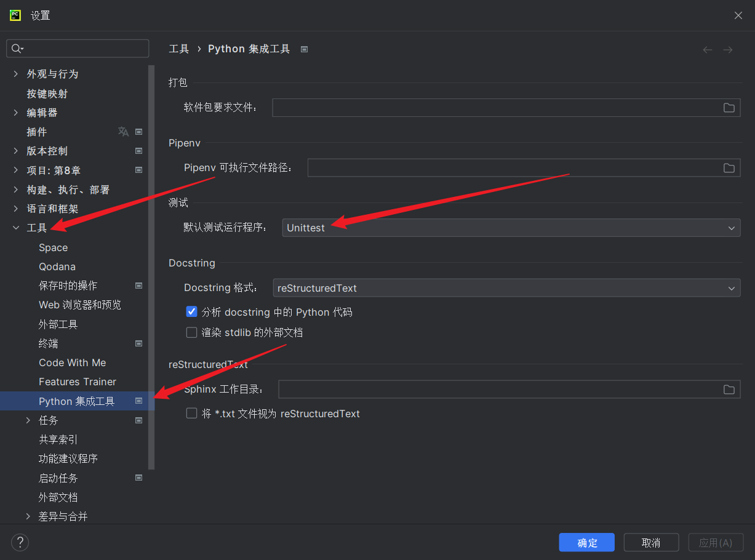
Task: Click the back navigation arrow icon
Action: 708,50
